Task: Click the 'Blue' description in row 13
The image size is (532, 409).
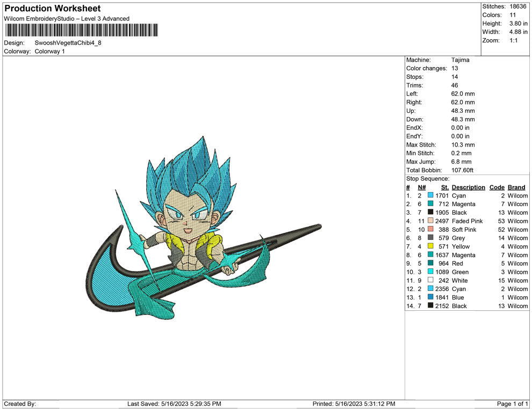Action: 458,297
